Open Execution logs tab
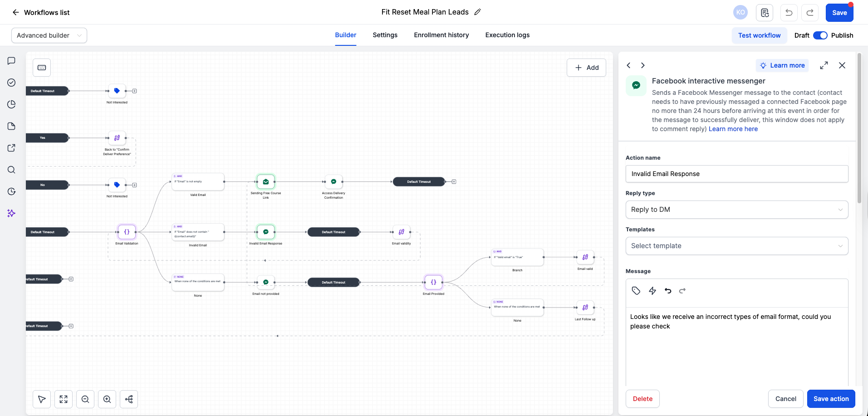The image size is (868, 416). [x=507, y=35]
